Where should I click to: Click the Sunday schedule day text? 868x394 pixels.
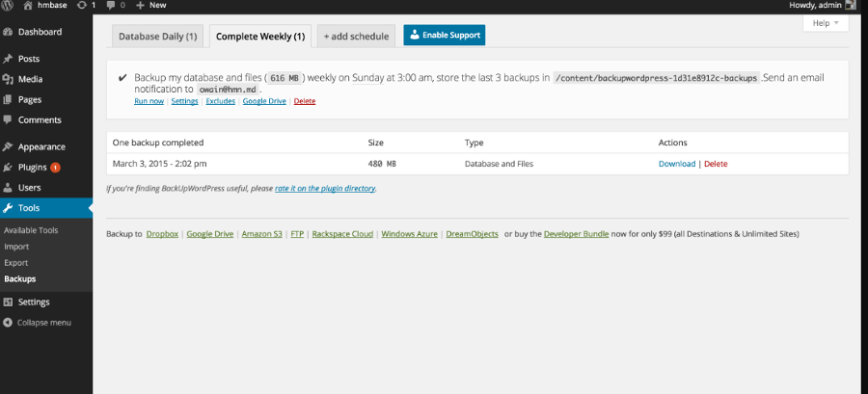pos(367,78)
